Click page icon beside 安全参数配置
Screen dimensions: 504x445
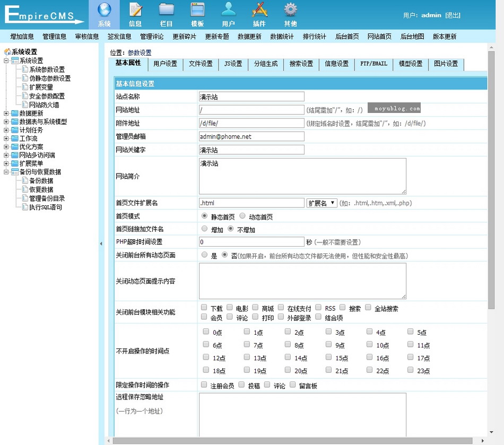25,96
